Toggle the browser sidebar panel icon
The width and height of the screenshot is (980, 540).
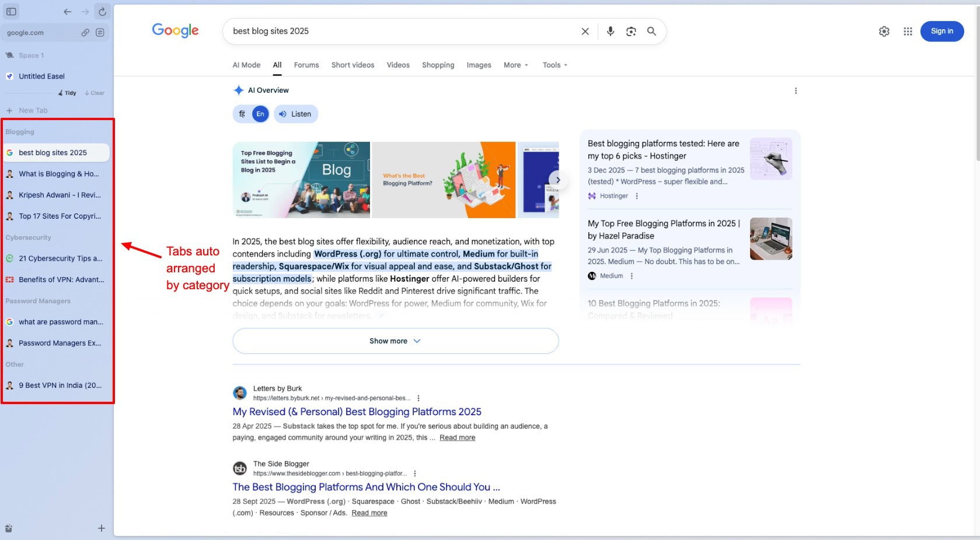coord(11,12)
